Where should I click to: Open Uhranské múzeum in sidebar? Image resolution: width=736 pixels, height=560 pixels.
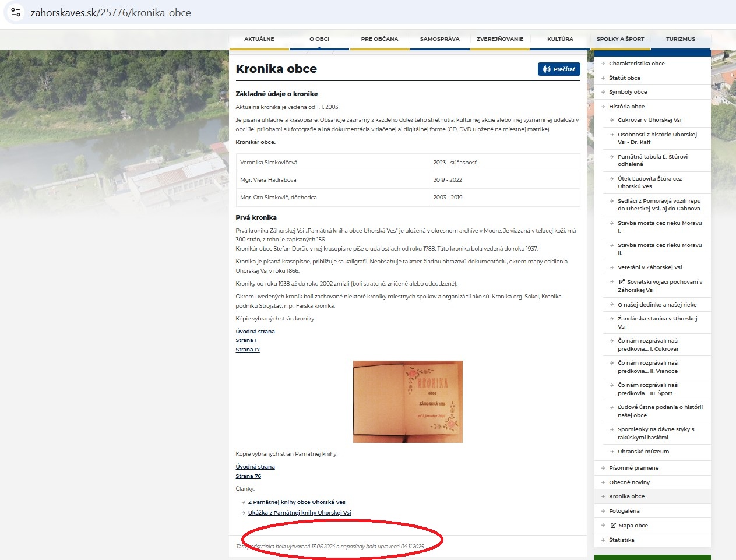point(643,452)
